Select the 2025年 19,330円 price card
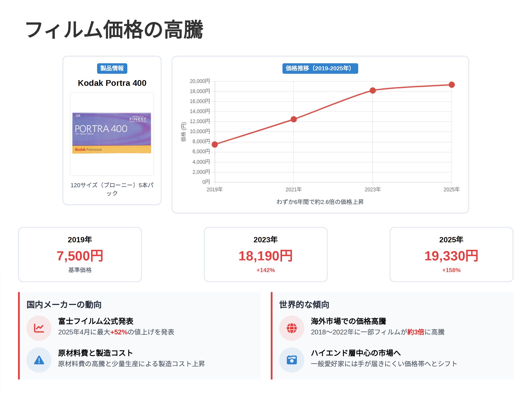The image size is (532, 399). 451,255
